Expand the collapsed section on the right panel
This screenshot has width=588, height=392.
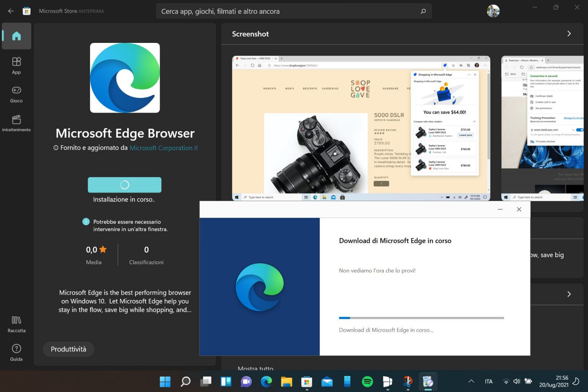point(569,294)
